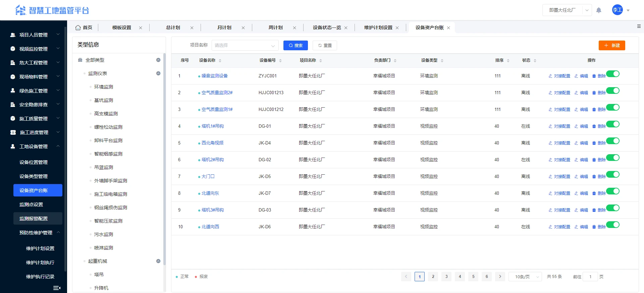Open 设备类型管理 in sidebar
The image size is (644, 293).
tap(34, 176)
